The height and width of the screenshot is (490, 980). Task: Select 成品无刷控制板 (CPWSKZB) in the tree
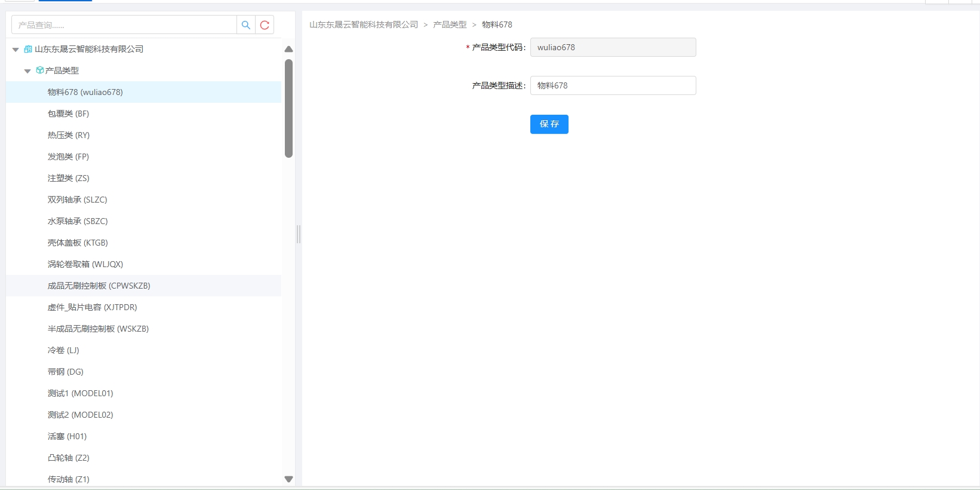coord(143,286)
